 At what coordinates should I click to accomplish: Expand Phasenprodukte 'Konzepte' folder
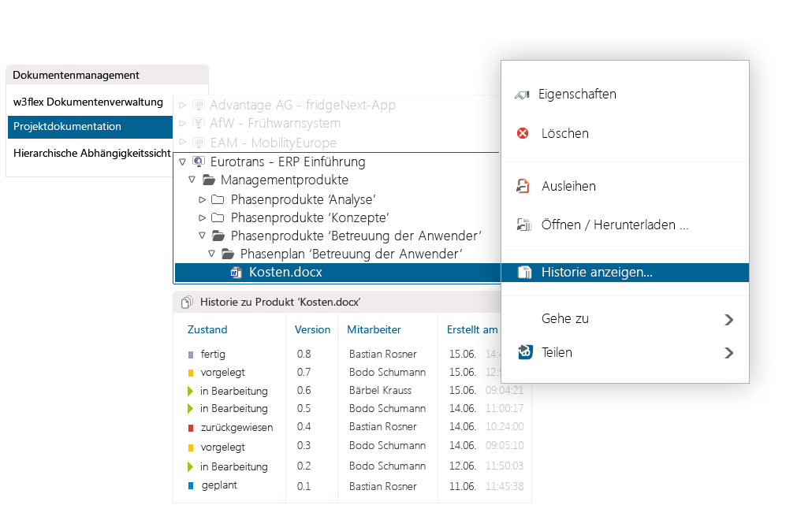point(203,218)
